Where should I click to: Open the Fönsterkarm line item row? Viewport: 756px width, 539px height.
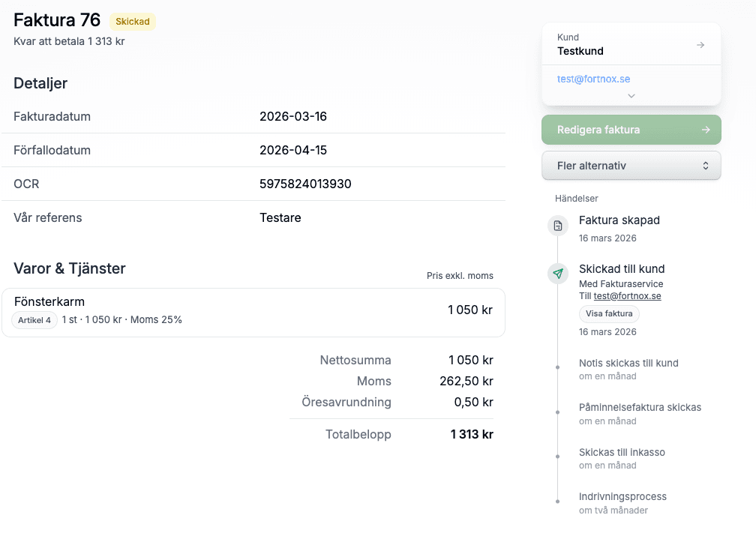[253, 311]
